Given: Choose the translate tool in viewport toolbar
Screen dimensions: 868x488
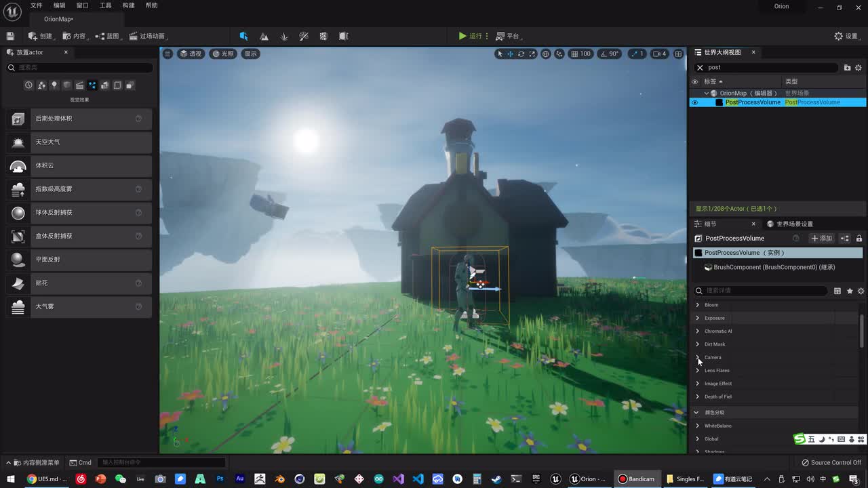Looking at the screenshot, I should click(511, 54).
